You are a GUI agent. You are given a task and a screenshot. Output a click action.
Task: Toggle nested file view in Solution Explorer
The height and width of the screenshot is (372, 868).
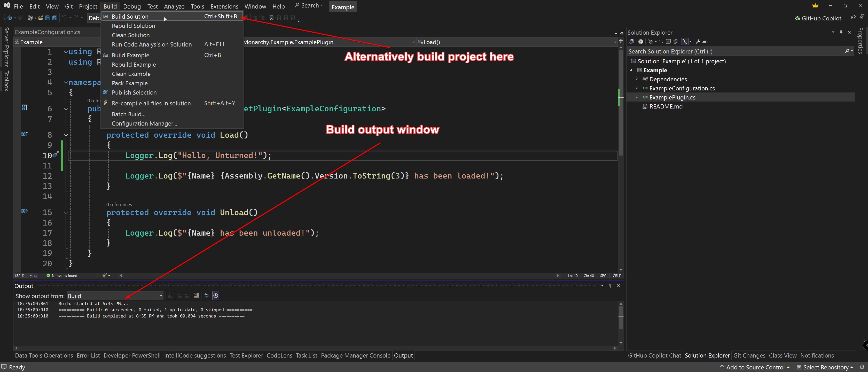(685, 41)
